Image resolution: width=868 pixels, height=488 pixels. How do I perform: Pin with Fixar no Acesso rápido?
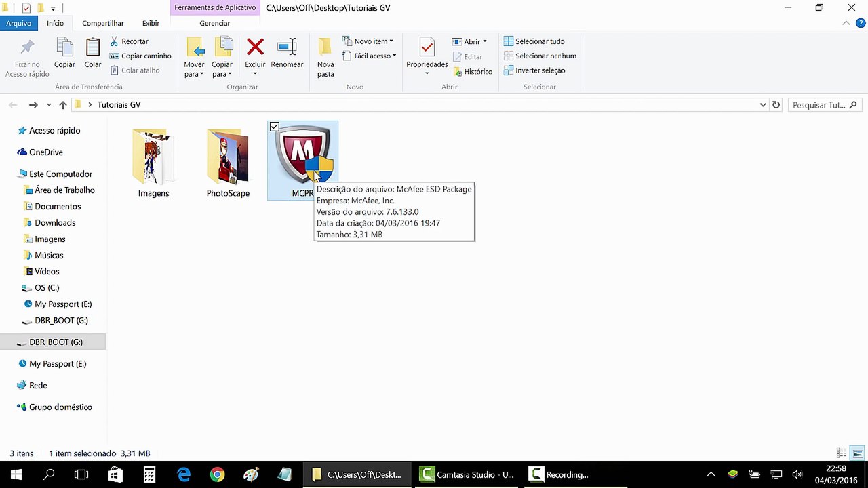[27, 58]
